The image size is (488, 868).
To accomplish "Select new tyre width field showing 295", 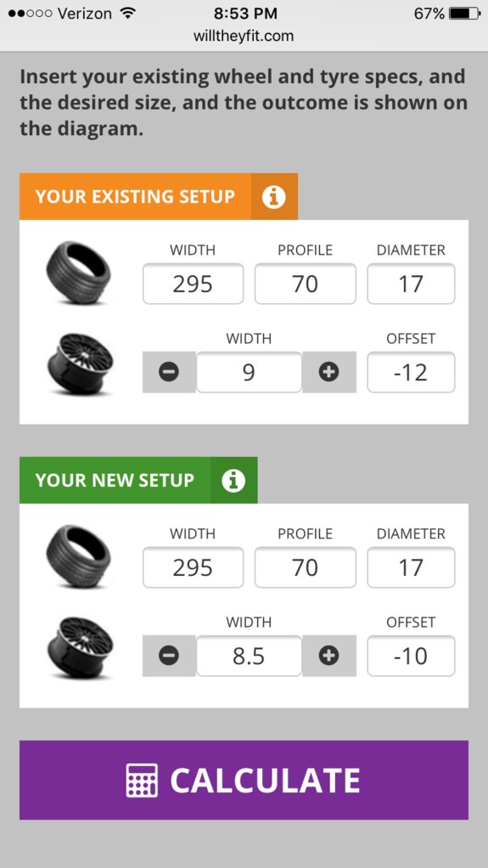I will (194, 567).
